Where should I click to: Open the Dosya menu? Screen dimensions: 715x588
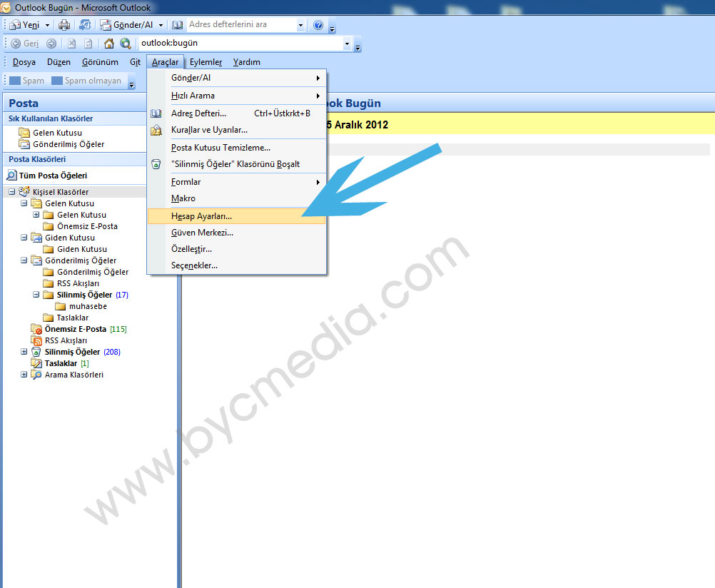coord(24,62)
